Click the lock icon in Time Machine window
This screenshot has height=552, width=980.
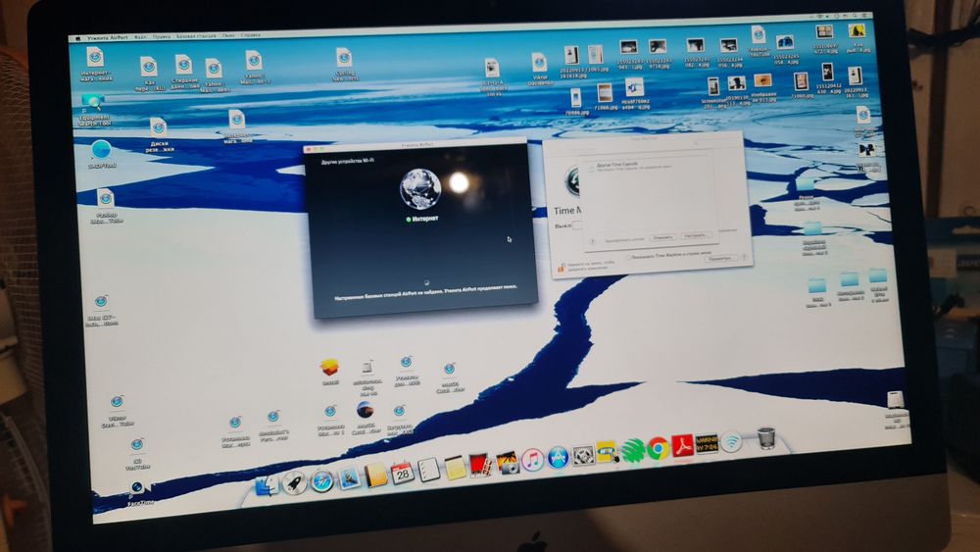pyautogui.click(x=562, y=267)
